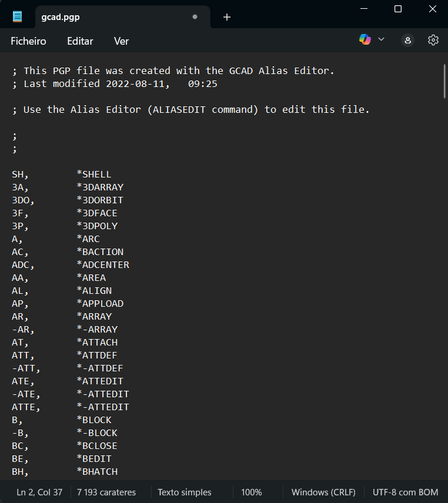Open Notepad settings with the gear icon
The image size is (448, 503).
tap(433, 40)
